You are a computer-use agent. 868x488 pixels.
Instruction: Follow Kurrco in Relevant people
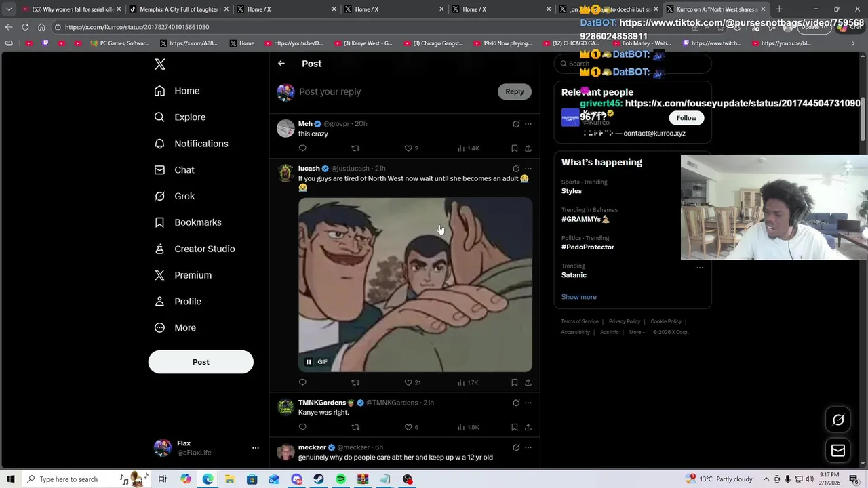click(x=686, y=118)
